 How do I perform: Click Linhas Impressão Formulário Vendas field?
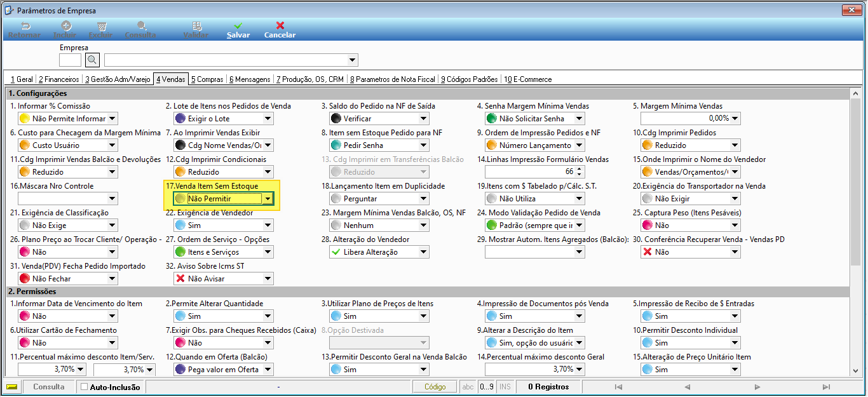pyautogui.click(x=530, y=172)
